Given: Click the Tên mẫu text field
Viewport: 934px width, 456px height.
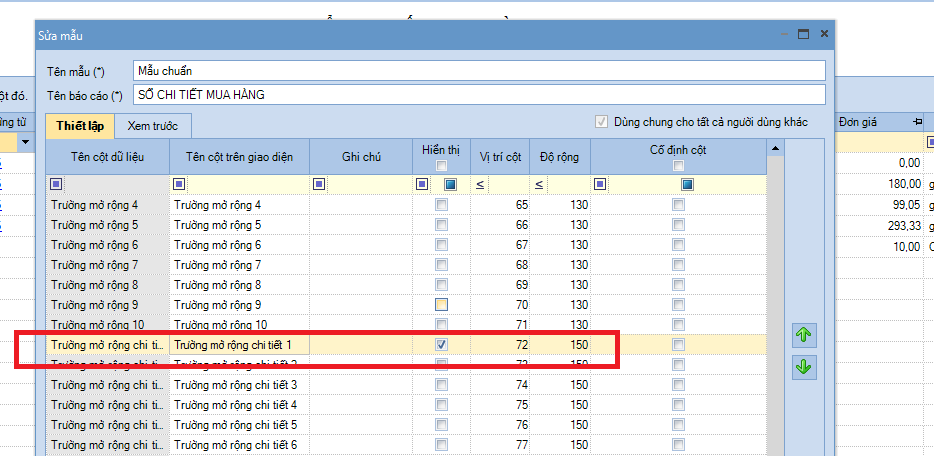Looking at the screenshot, I should pyautogui.click(x=479, y=71).
